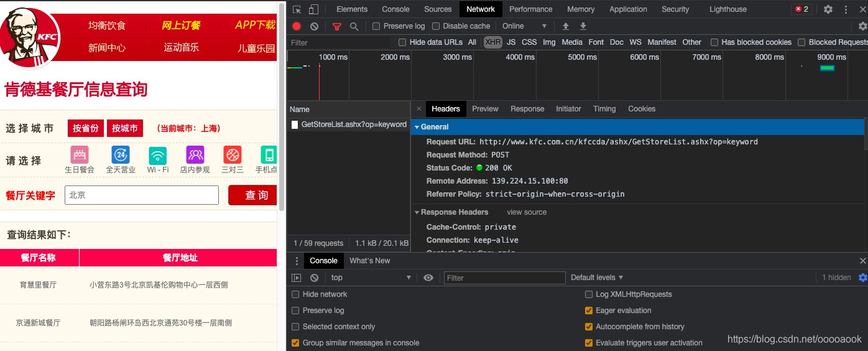This screenshot has height=351, width=868.
Task: Close the console drawer
Action: (862, 261)
